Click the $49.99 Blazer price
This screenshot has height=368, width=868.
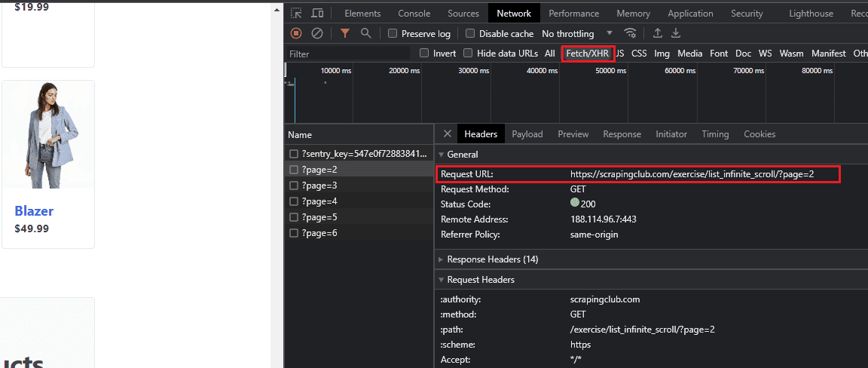click(x=32, y=228)
